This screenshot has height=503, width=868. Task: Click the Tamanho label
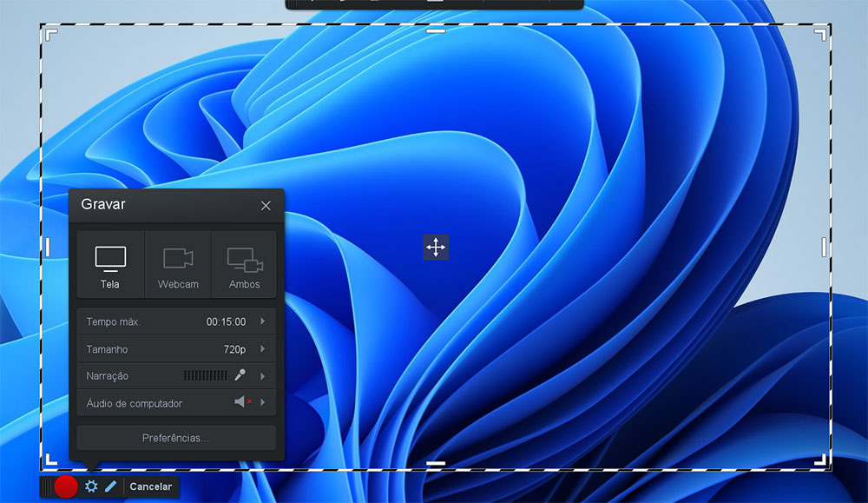click(107, 349)
